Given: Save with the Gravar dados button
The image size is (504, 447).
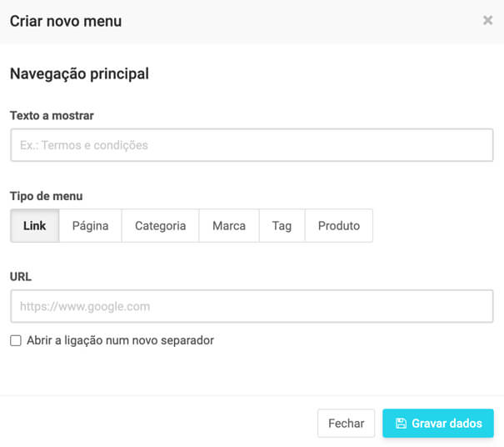Looking at the screenshot, I should (438, 424).
